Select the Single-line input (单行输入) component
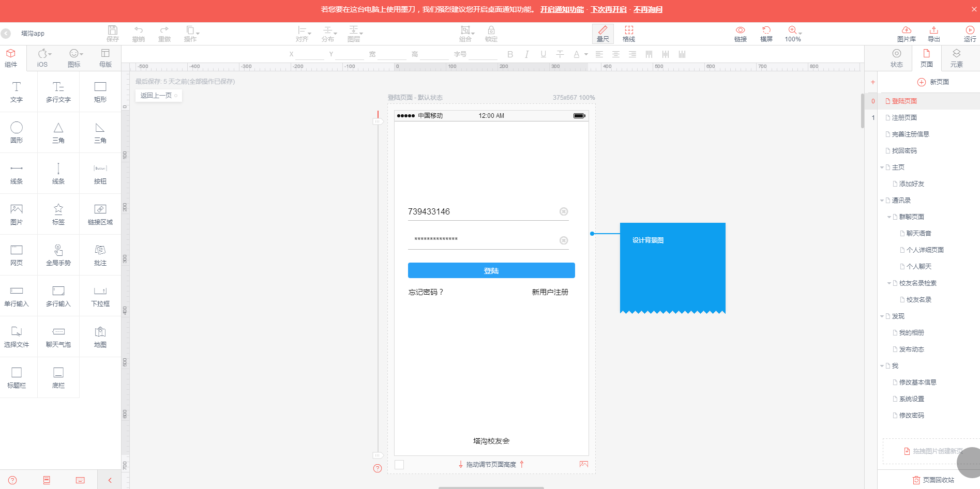Screen dimensions: 980x489 [x=17, y=296]
